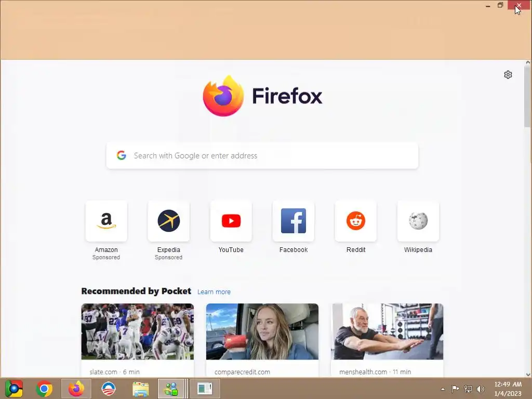Open the new tab settings gear

508,75
